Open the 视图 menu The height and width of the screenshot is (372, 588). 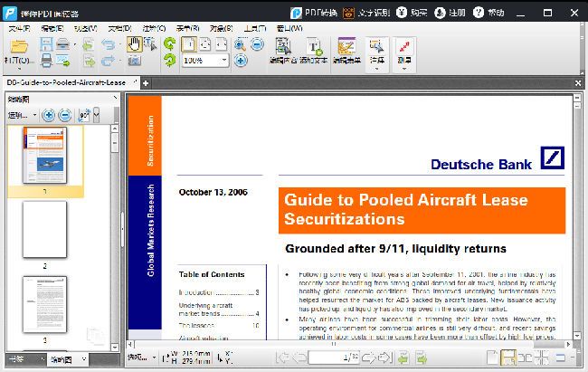click(86, 28)
